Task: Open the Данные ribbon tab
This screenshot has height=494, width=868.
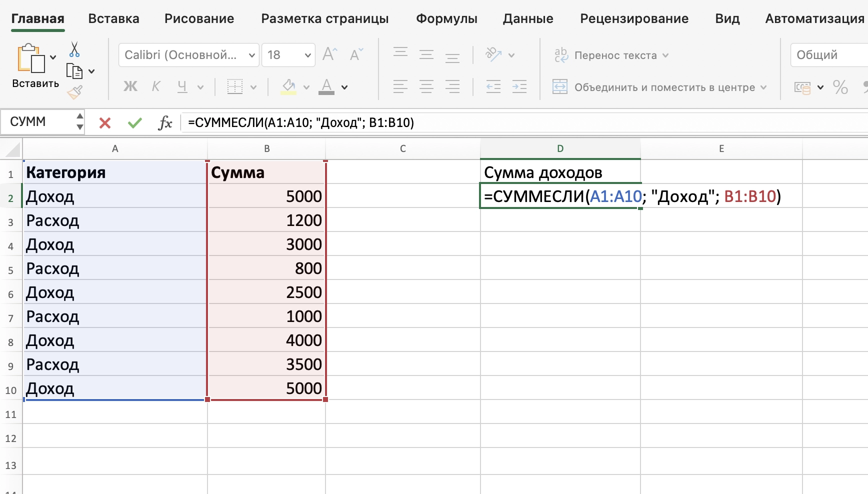Action: point(528,18)
